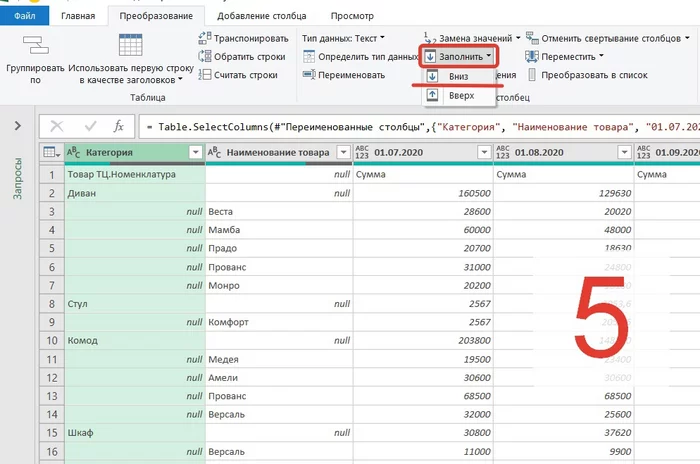Switch to the Добавление столбца tab

(x=262, y=16)
